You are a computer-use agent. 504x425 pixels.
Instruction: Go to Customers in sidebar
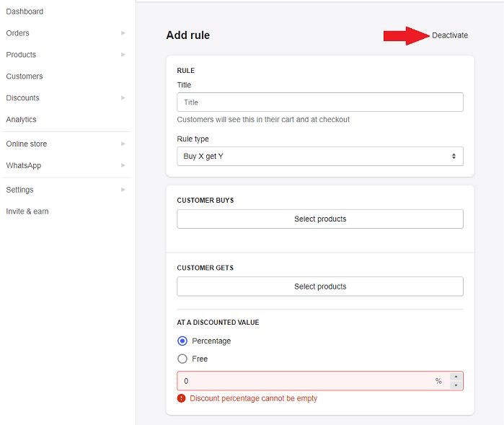(x=25, y=76)
